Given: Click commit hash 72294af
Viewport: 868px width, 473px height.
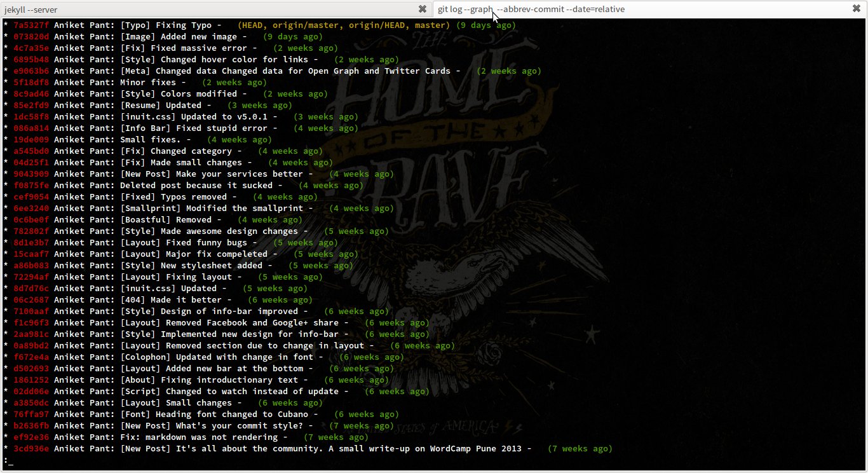Looking at the screenshot, I should pyautogui.click(x=31, y=277).
